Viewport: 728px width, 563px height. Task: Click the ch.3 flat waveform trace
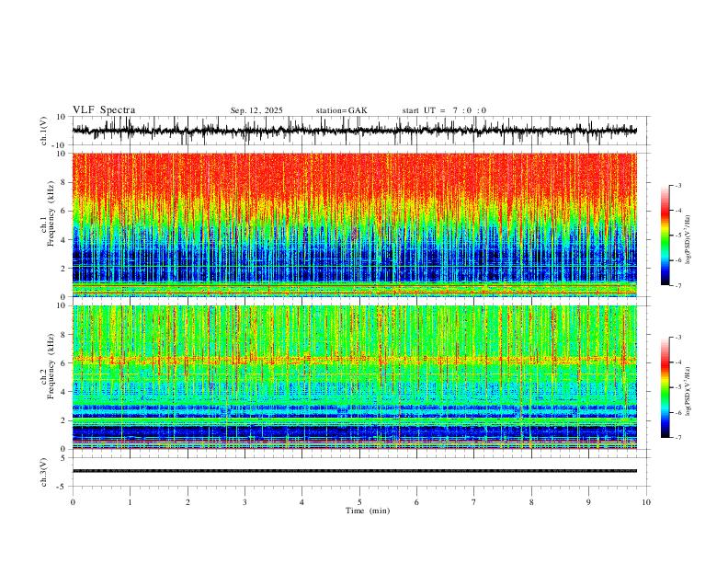(x=355, y=471)
